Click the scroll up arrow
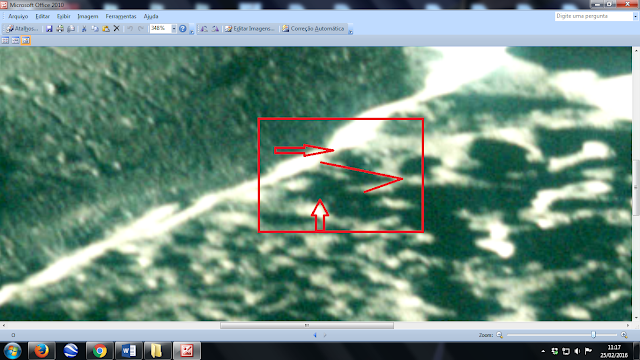Screen dimensions: 640x360 (x=636, y=50)
